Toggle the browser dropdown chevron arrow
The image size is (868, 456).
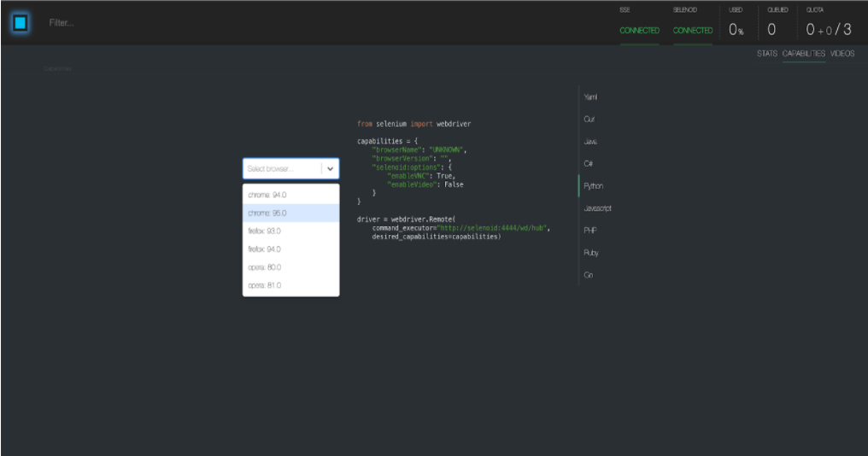[x=330, y=169]
